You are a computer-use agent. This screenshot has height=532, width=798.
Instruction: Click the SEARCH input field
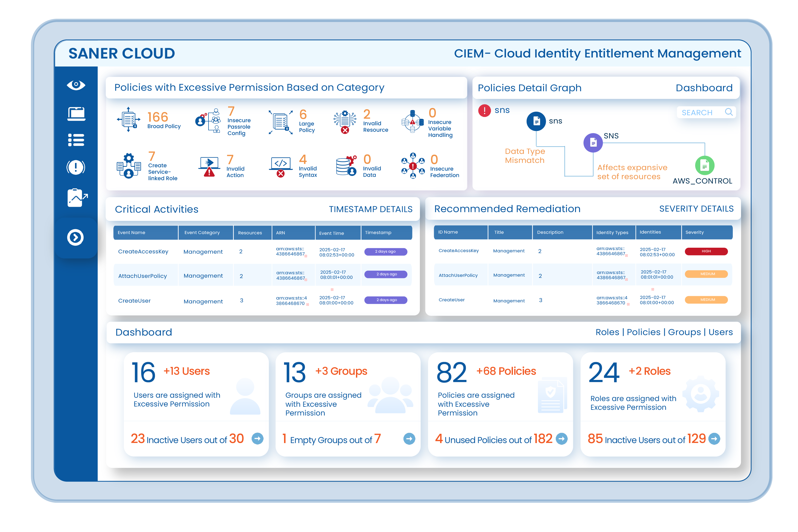(x=706, y=112)
